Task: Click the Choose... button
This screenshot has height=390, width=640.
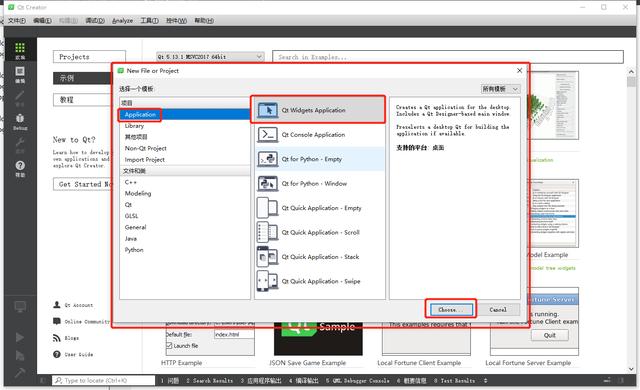Action: click(450, 310)
